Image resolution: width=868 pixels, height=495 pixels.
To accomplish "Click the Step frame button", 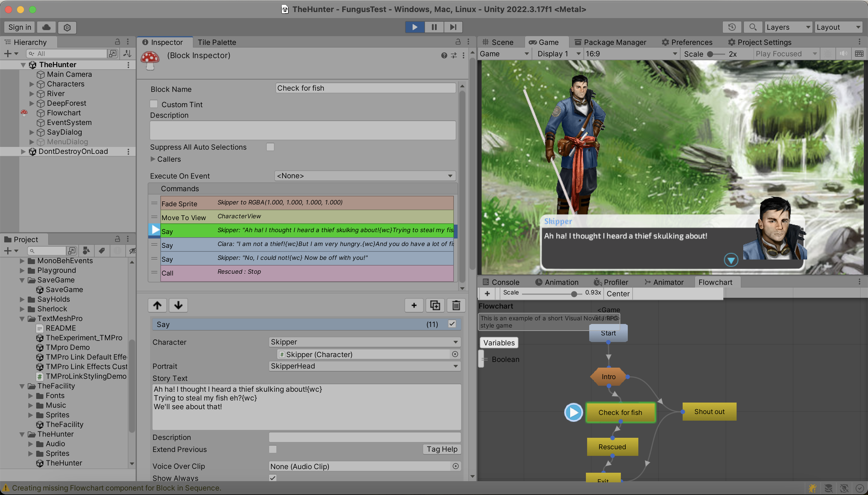I will click(453, 27).
